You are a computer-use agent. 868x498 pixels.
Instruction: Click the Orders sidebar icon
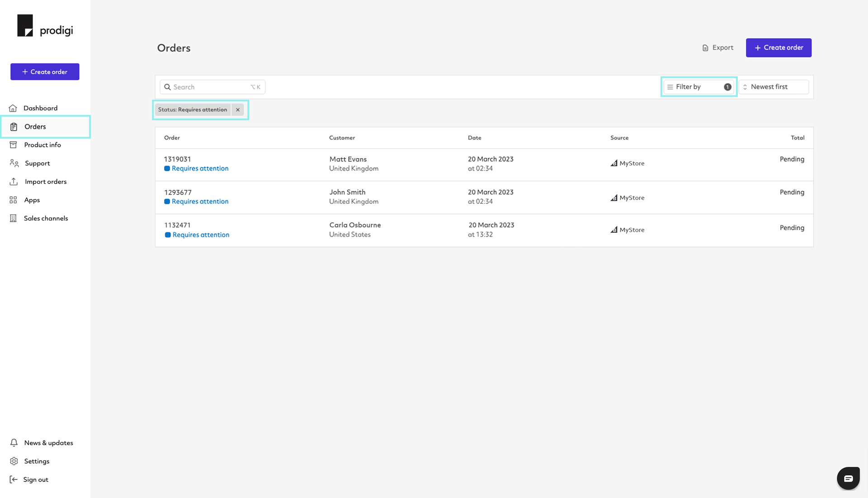(x=13, y=126)
